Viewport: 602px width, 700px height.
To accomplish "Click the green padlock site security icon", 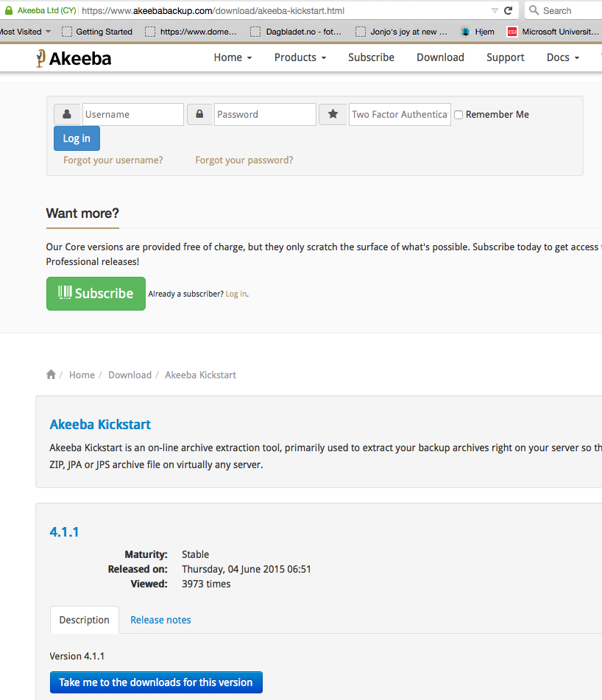I will pos(9,10).
